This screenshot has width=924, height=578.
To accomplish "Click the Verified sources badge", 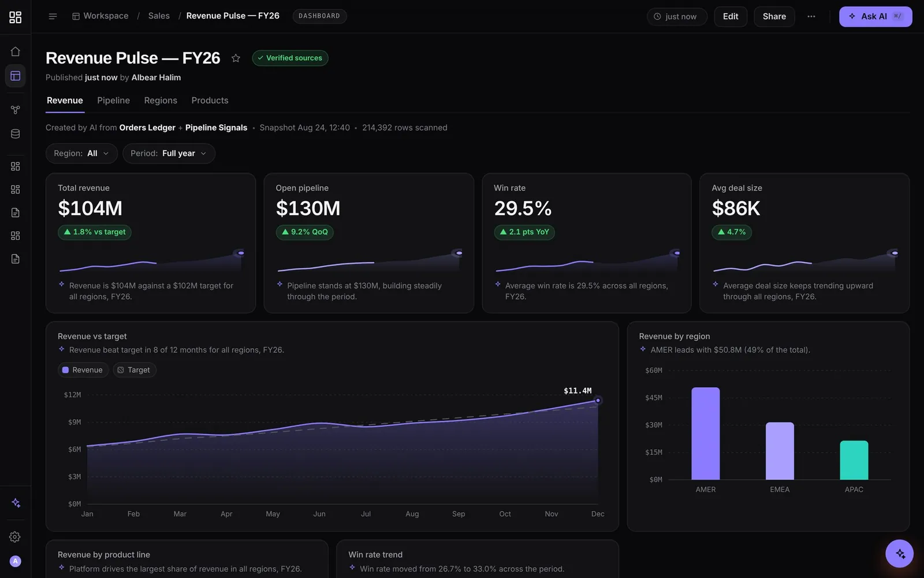I will point(290,58).
